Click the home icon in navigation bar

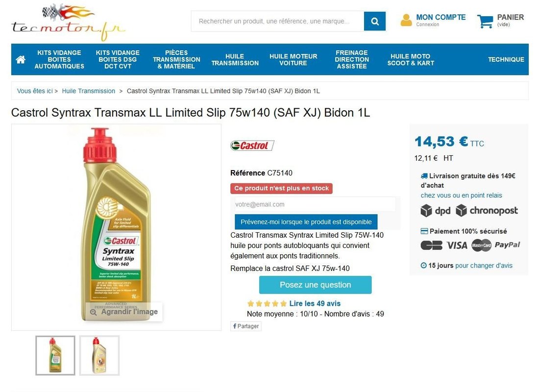21,60
